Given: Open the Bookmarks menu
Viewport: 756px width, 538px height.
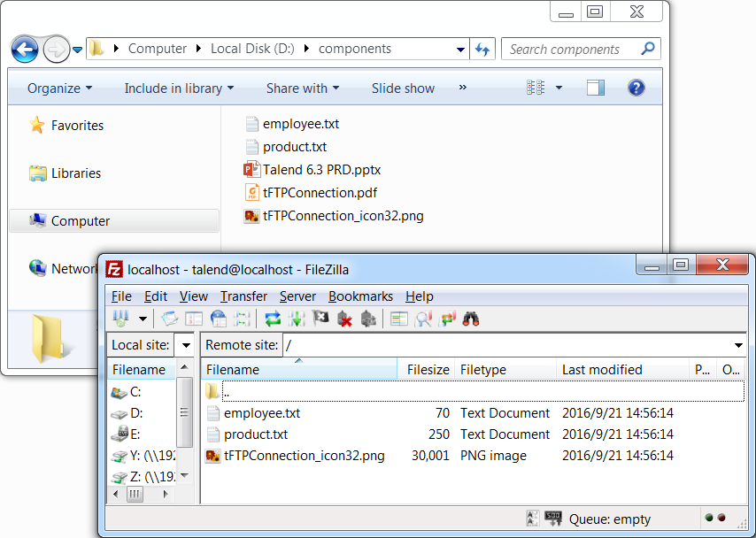Looking at the screenshot, I should click(360, 296).
